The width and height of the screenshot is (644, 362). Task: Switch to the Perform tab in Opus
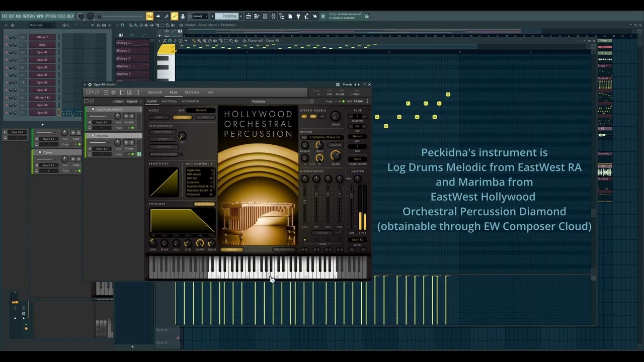pyautogui.click(x=192, y=93)
